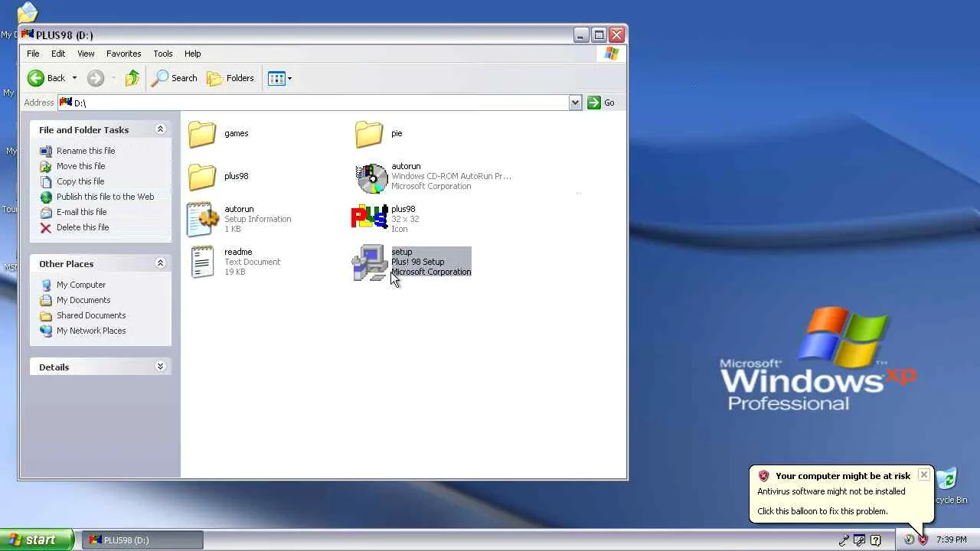Click the PLUS98 (D:) taskbar button
Screen dimensions: 980x551
coord(142,540)
